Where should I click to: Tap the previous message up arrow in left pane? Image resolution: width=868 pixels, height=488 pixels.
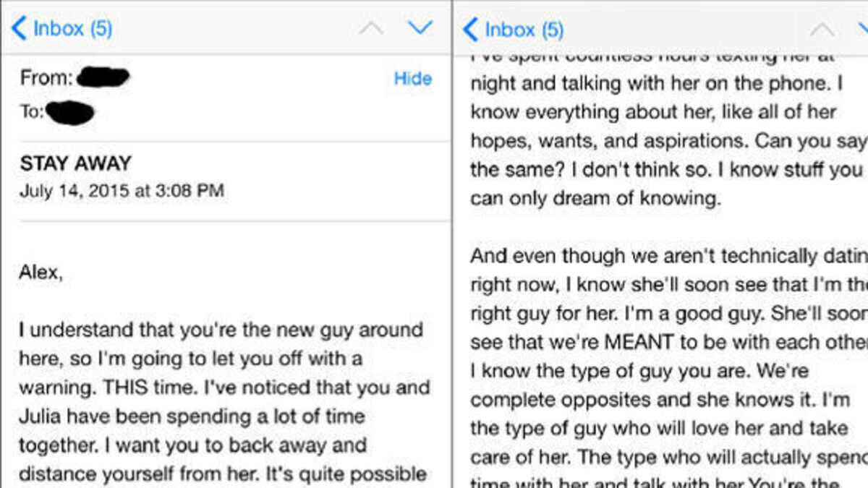(372, 28)
